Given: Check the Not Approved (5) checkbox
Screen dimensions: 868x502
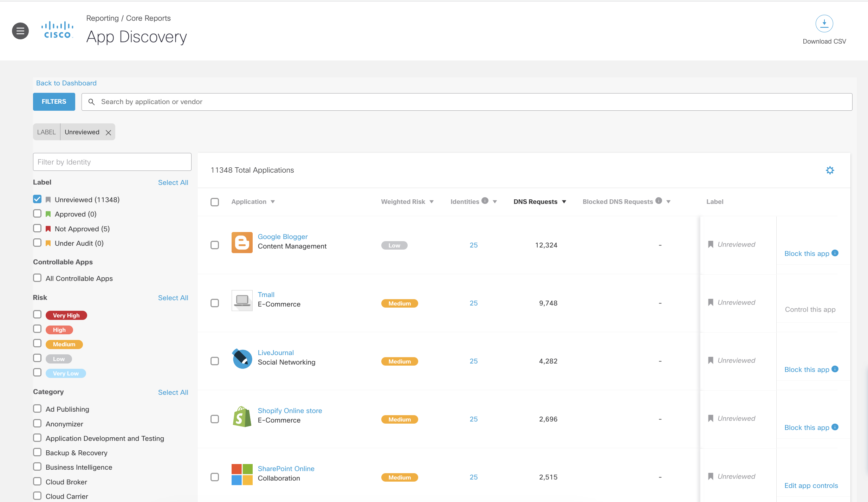Looking at the screenshot, I should click(x=37, y=228).
